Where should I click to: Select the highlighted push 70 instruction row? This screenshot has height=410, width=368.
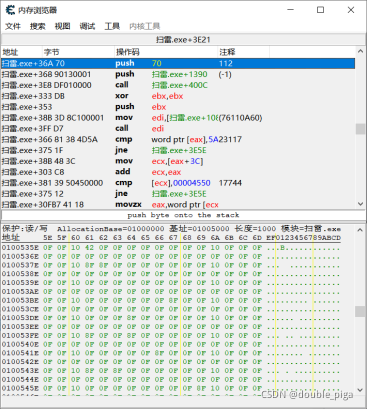178,63
